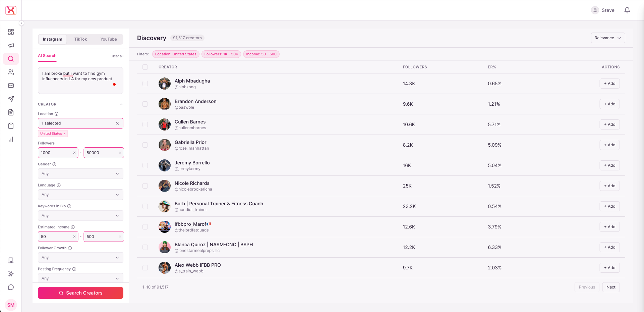
Task: Open the Posting Frequency dropdown
Action: [x=80, y=278]
